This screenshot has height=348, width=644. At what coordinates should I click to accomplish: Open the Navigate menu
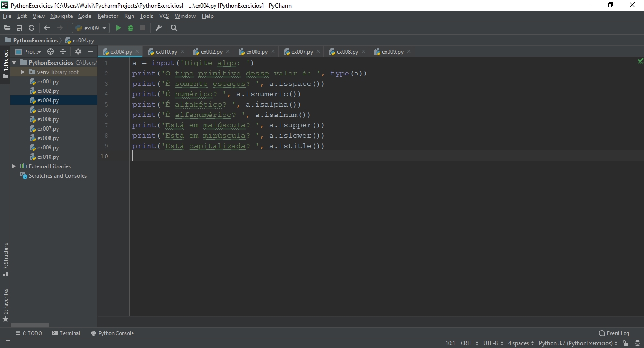(61, 16)
